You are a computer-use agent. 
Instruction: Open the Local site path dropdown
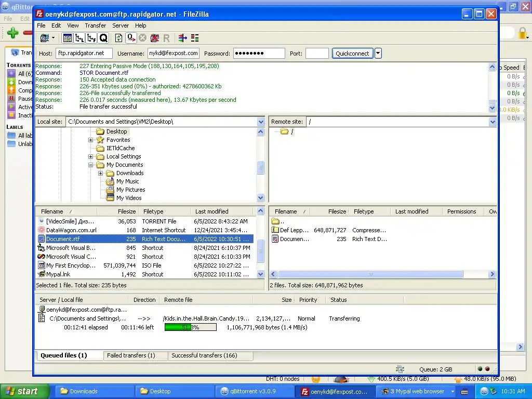(x=261, y=122)
